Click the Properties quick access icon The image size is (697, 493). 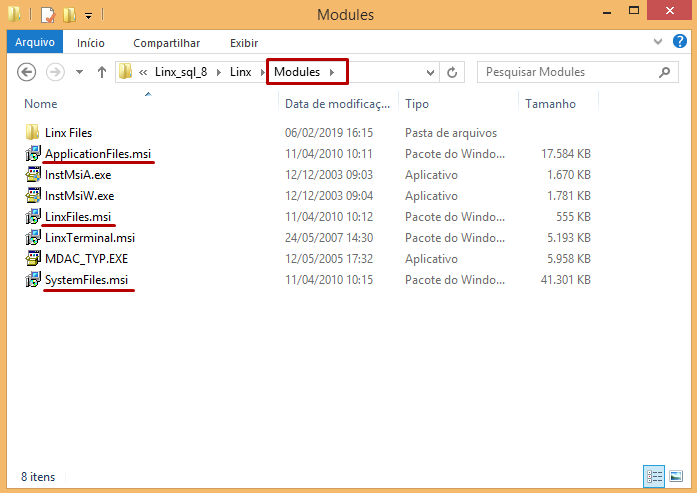coord(48,15)
